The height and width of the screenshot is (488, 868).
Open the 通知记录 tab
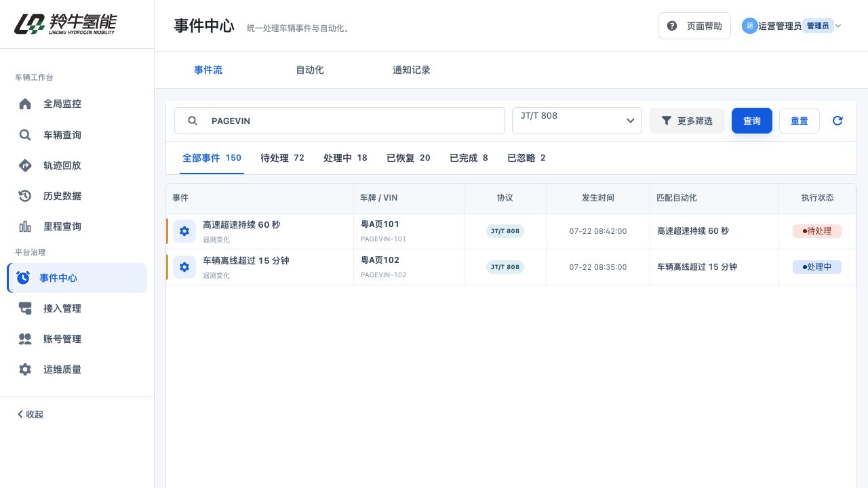coord(412,70)
